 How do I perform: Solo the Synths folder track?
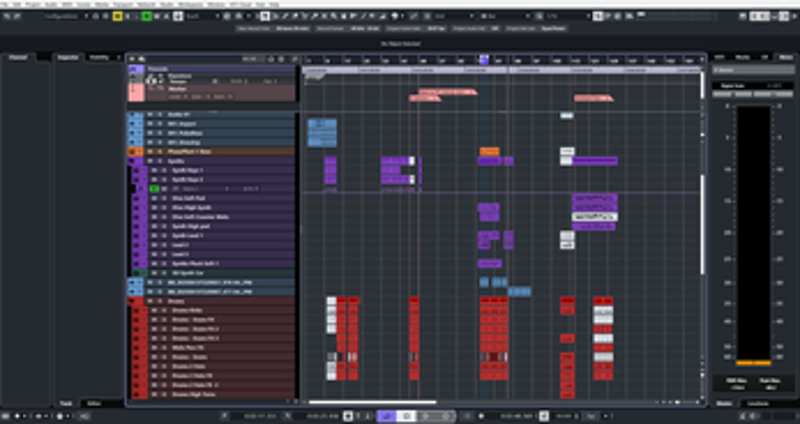click(158, 161)
